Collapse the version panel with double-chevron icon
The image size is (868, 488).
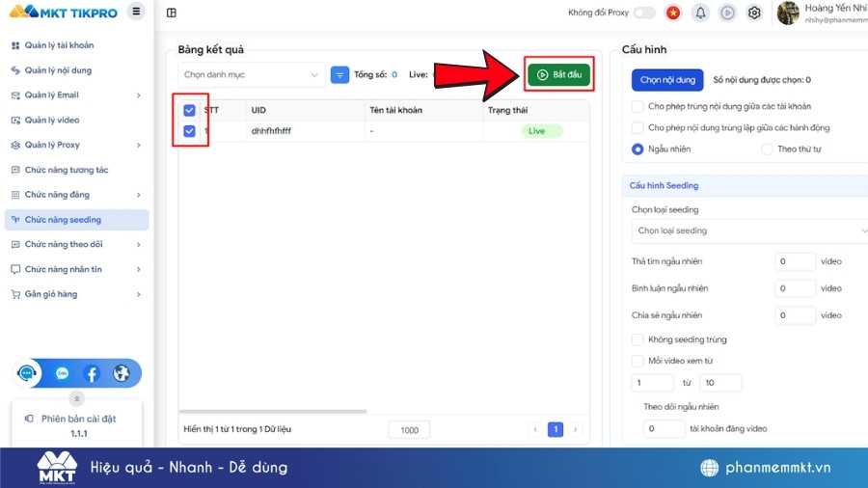click(77, 398)
